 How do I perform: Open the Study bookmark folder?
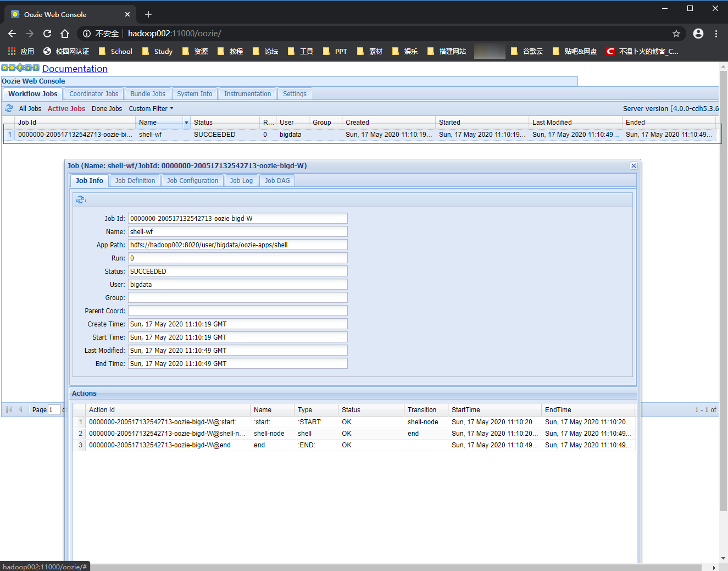158,51
